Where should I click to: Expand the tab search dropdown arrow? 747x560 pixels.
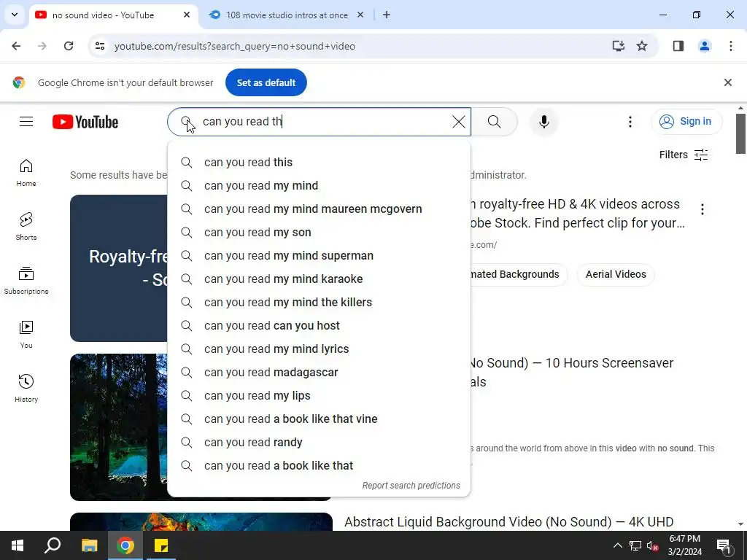tap(15, 15)
